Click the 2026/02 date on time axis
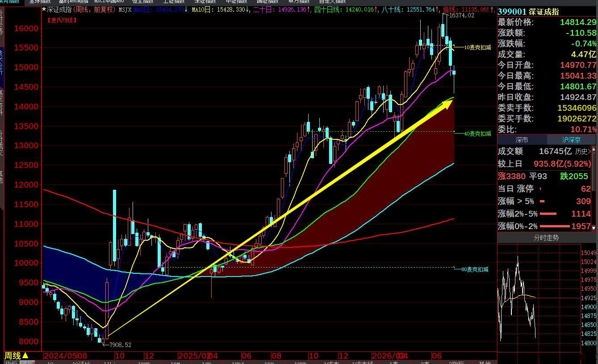598x364 pixels. 388,356
